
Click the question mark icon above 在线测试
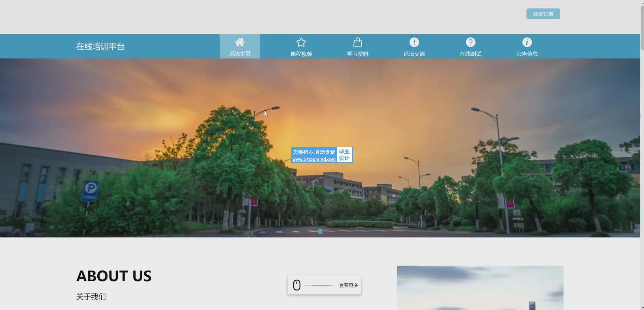[x=471, y=42]
